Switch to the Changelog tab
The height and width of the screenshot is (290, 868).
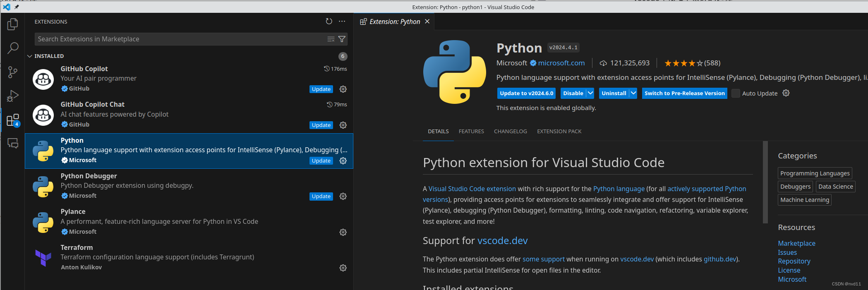click(510, 132)
